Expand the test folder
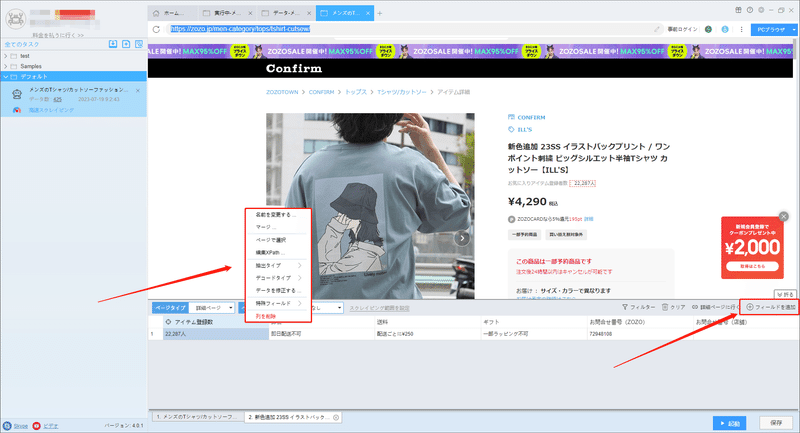Image resolution: width=800 pixels, height=433 pixels. click(6, 56)
